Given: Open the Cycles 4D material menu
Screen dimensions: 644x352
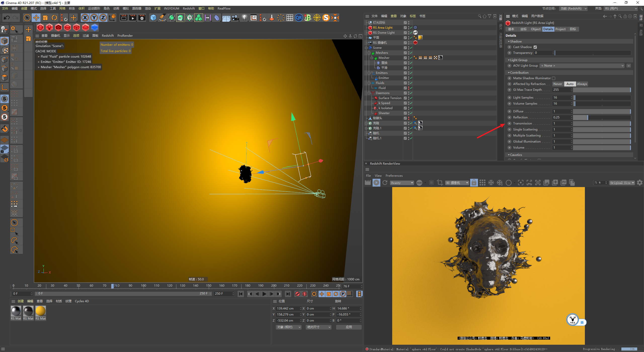Looking at the screenshot, I should [x=82, y=301].
